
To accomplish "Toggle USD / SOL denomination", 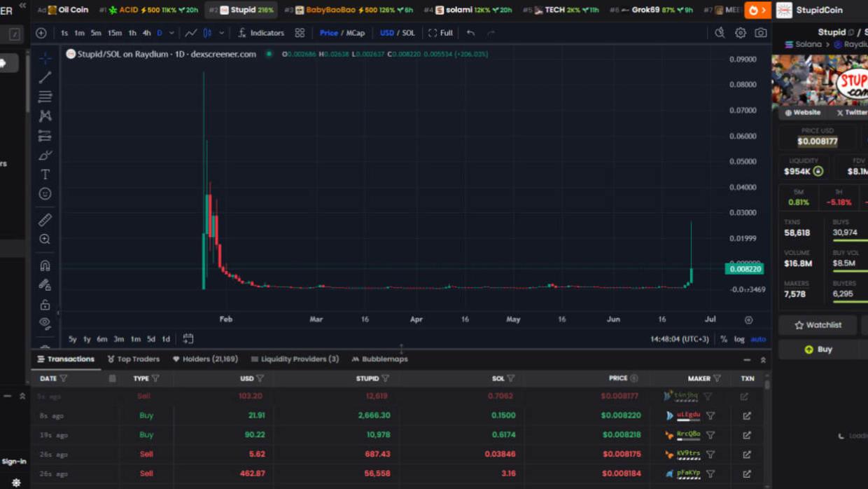I will [x=397, y=33].
